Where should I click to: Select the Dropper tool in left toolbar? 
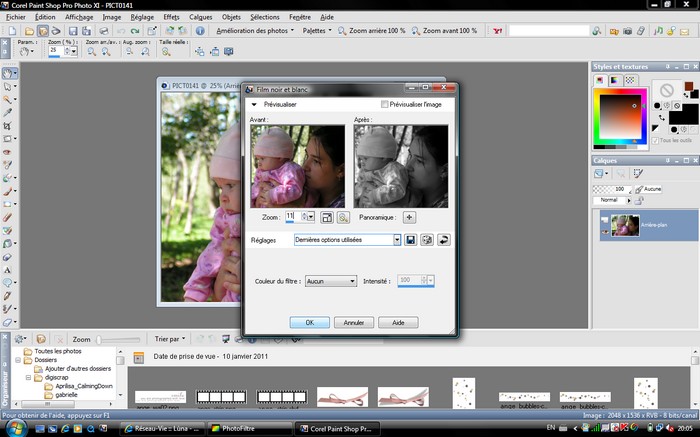click(7, 112)
